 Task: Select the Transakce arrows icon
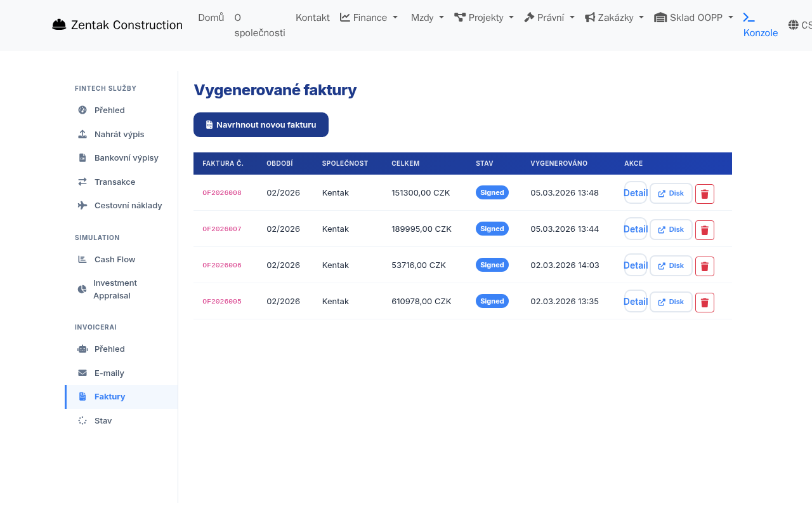point(82,182)
